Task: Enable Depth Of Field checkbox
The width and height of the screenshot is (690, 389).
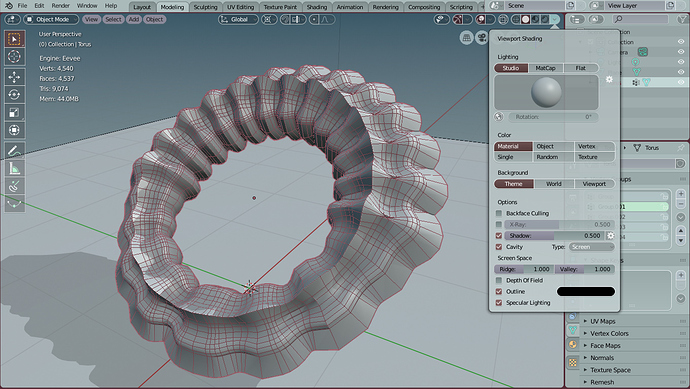Action: pos(499,280)
